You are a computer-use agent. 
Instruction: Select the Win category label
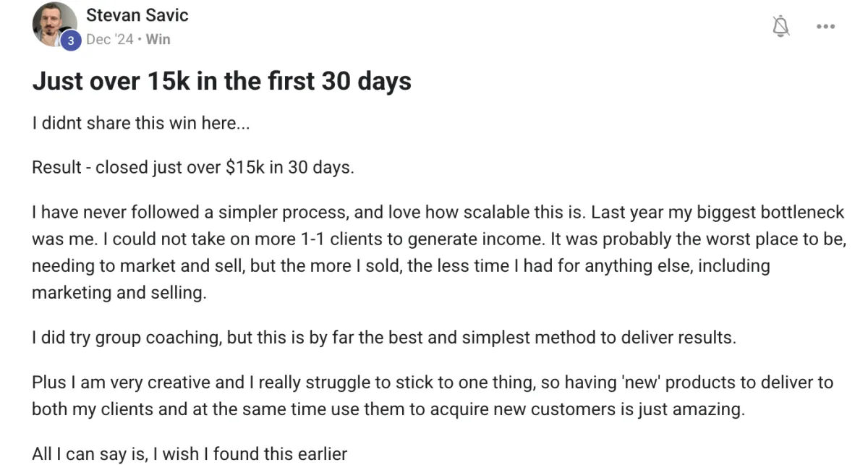pos(158,39)
